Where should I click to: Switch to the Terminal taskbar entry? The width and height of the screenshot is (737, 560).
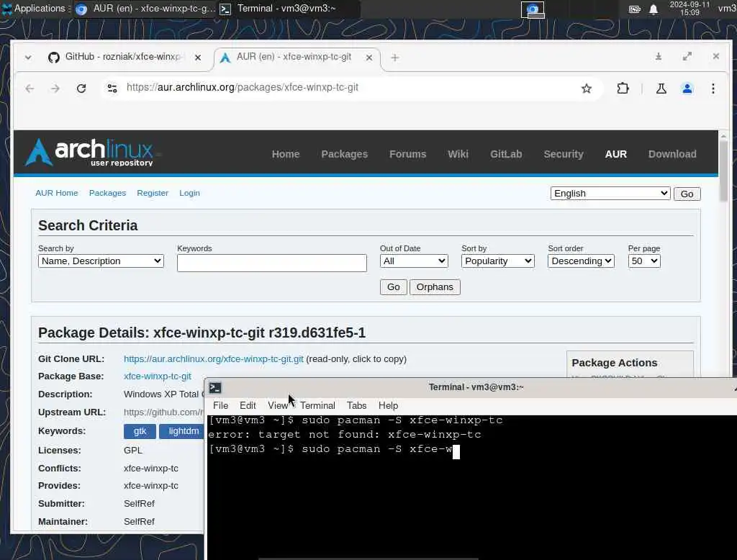coord(289,9)
